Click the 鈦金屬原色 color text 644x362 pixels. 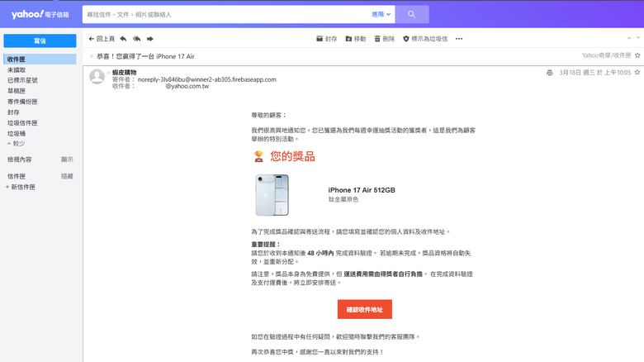[343, 199]
